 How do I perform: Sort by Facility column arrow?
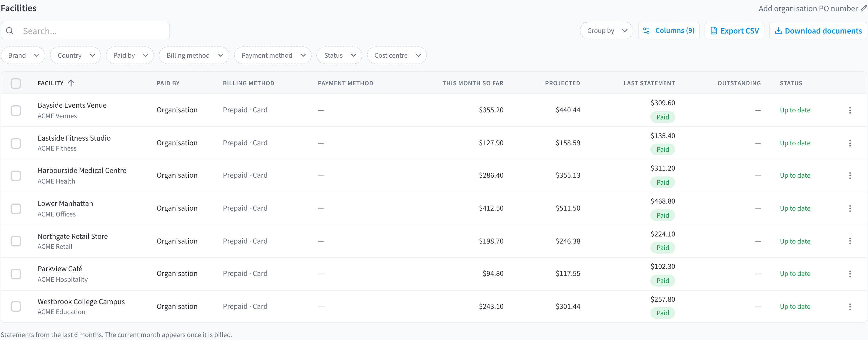(71, 83)
